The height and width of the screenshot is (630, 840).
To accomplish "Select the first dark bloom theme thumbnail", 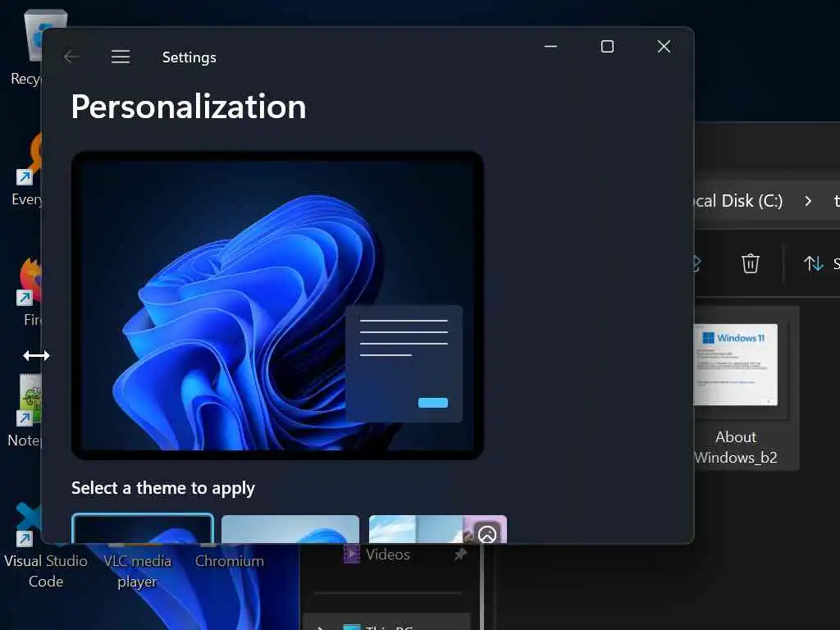I will point(143,528).
